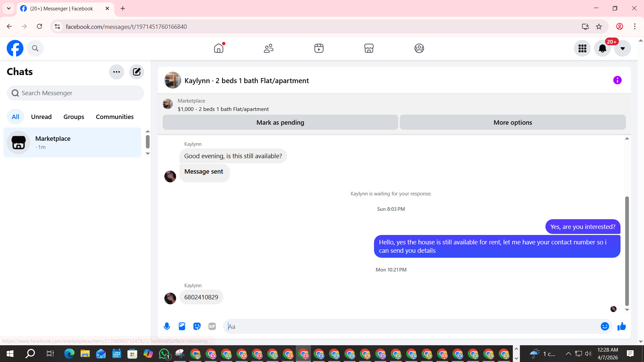Go to the Home feed icon

219,48
